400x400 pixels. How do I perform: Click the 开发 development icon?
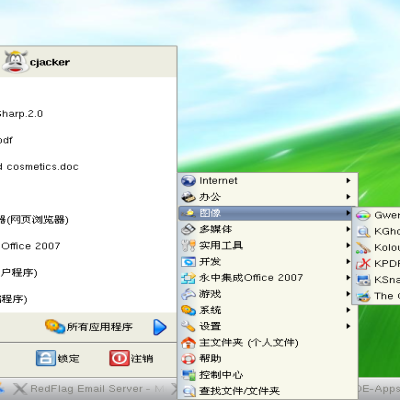click(x=188, y=262)
